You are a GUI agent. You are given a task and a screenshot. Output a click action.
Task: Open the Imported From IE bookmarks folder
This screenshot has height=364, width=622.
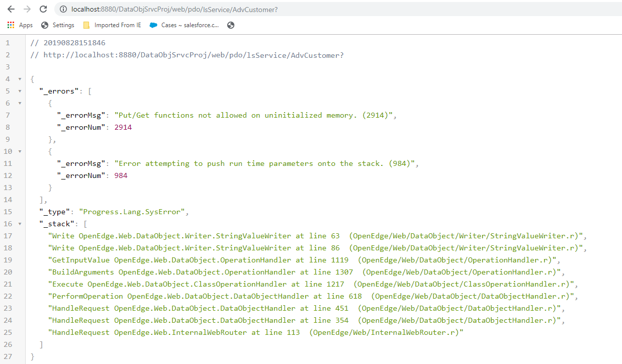point(112,25)
